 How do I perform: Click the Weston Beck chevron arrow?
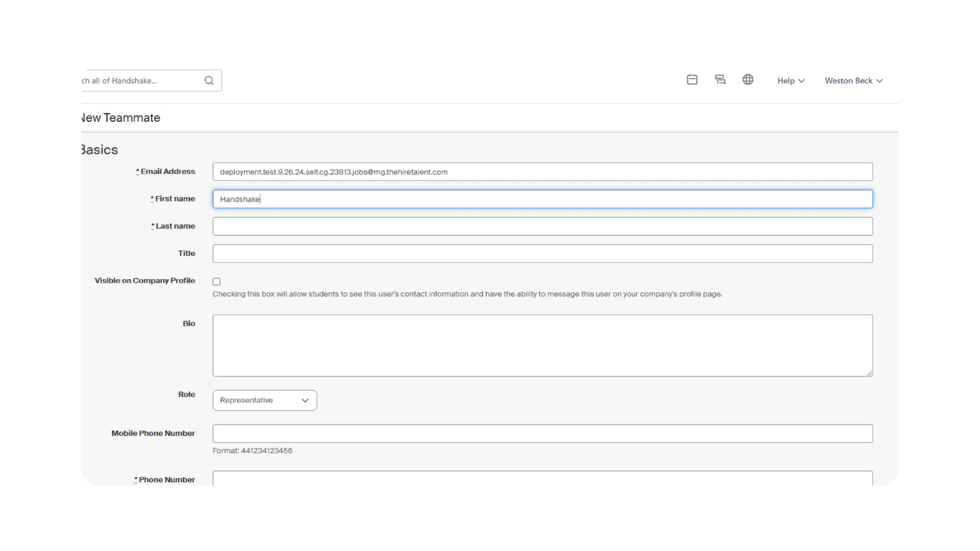[879, 81]
